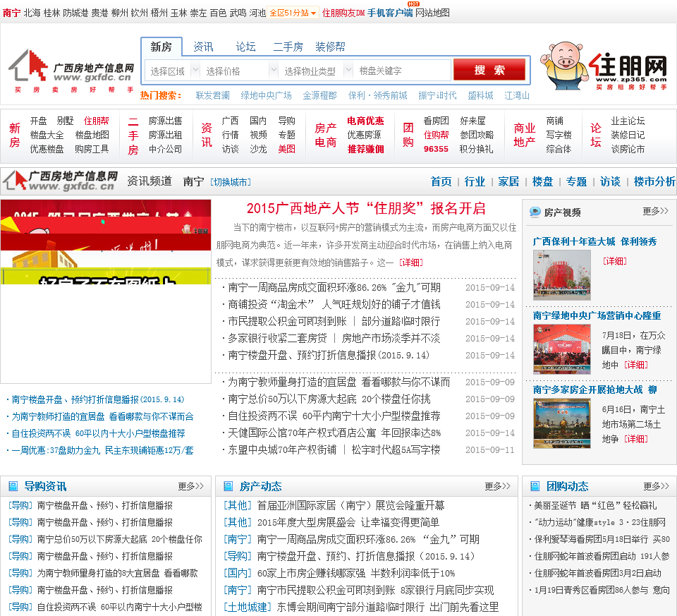Open the 电商优惠 nav link
This screenshot has width=677, height=616.
click(365, 121)
